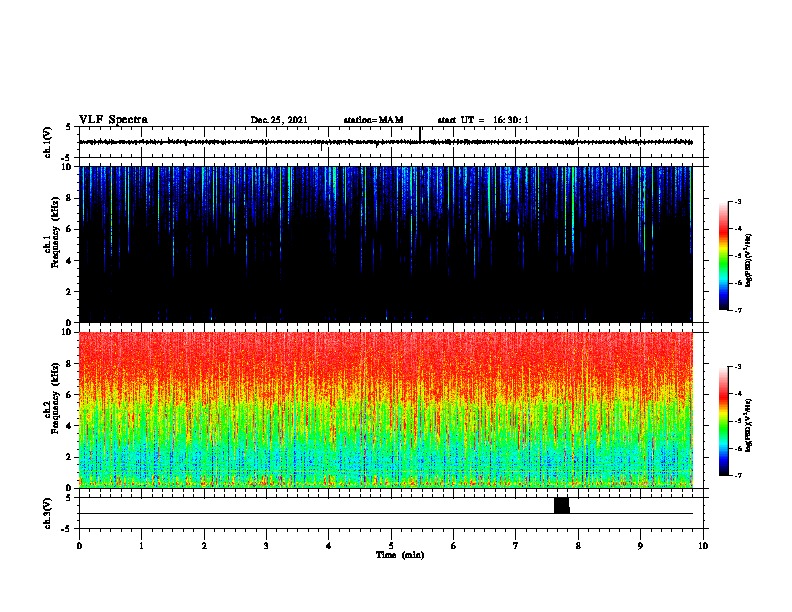
Task: Click the time tick label '8' on x-axis
Action: pos(578,545)
